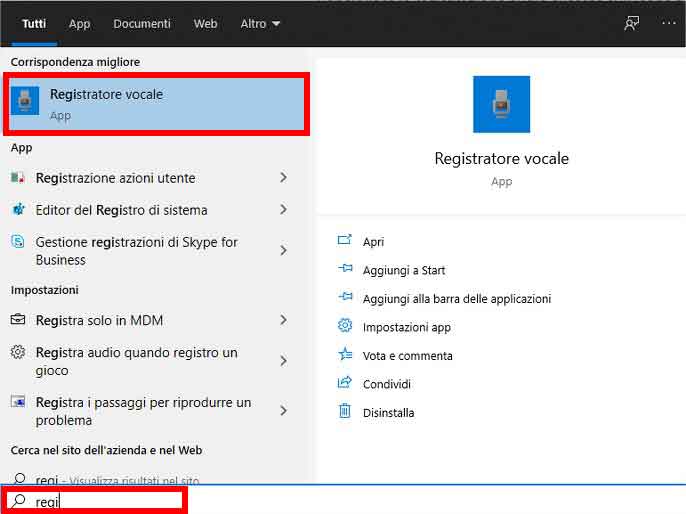Open the Altro dropdown menu
Image resolution: width=686 pixels, height=514 pixels.
click(260, 24)
